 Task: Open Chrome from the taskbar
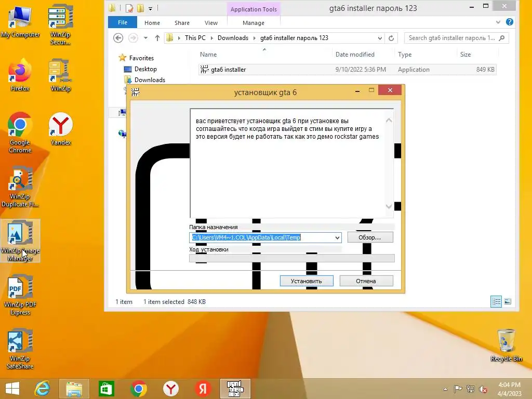point(138,389)
